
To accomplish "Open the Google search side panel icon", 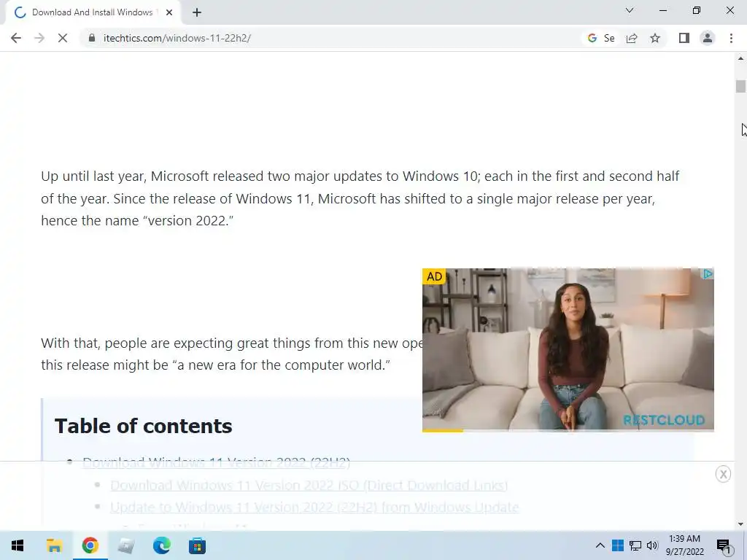I will click(x=592, y=38).
